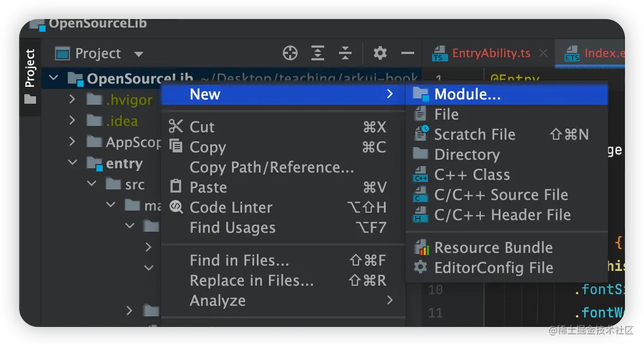This screenshot has width=644, height=346.
Task: Choose Paste from the context menu
Action: 283,187
